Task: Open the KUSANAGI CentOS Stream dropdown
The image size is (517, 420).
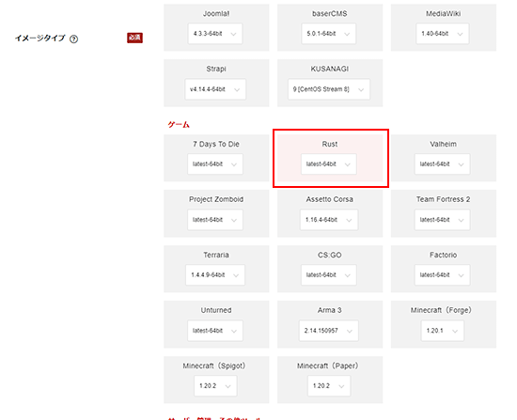Action: coord(329,89)
